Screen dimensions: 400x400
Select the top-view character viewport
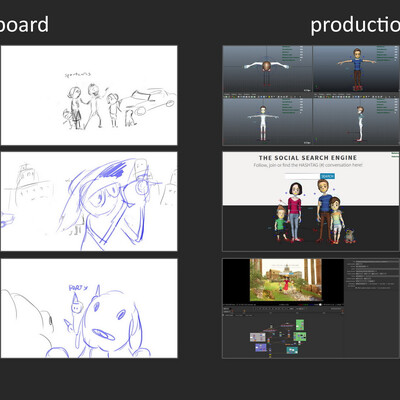pyautogui.click(x=267, y=69)
